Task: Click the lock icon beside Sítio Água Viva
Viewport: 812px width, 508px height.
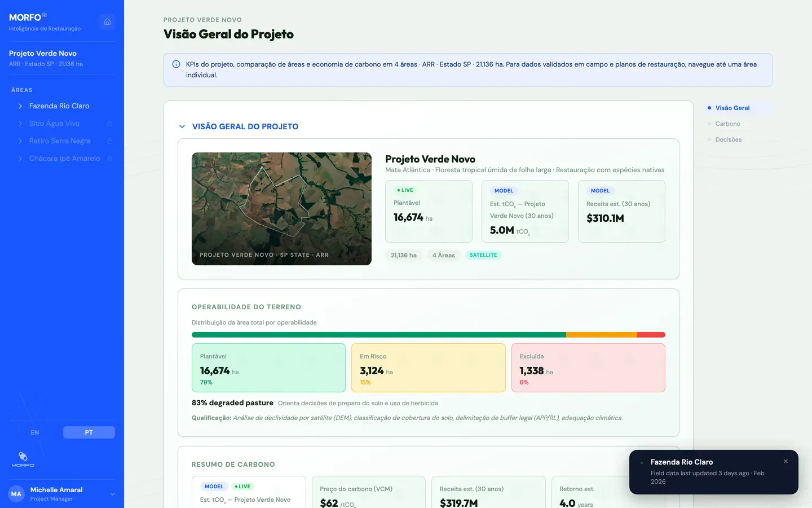Action: pos(109,124)
